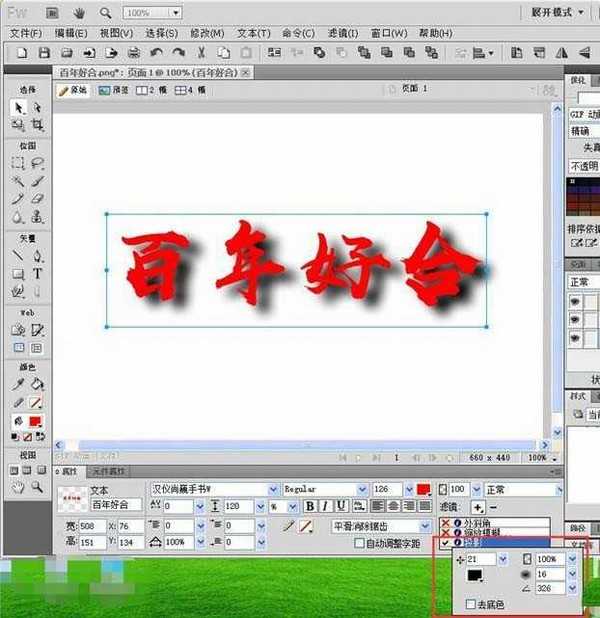Select the Line tool
The height and width of the screenshot is (618, 600).
pos(19,255)
